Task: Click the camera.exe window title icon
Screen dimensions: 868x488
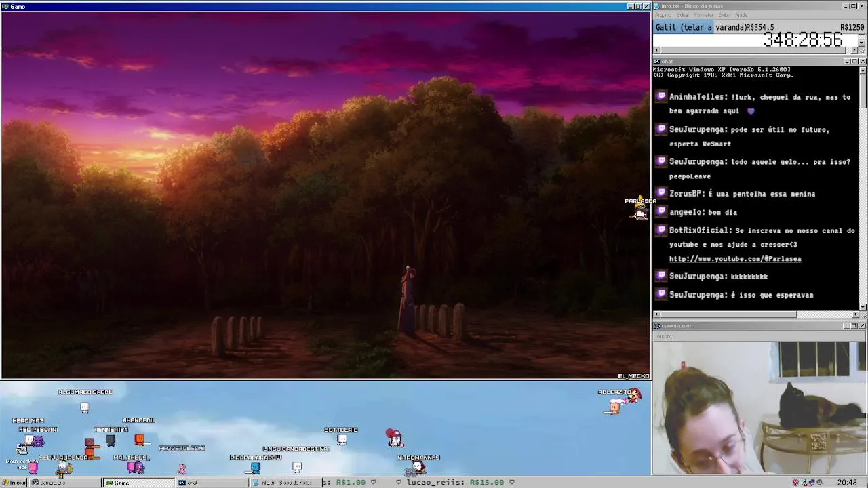Action: [x=657, y=326]
